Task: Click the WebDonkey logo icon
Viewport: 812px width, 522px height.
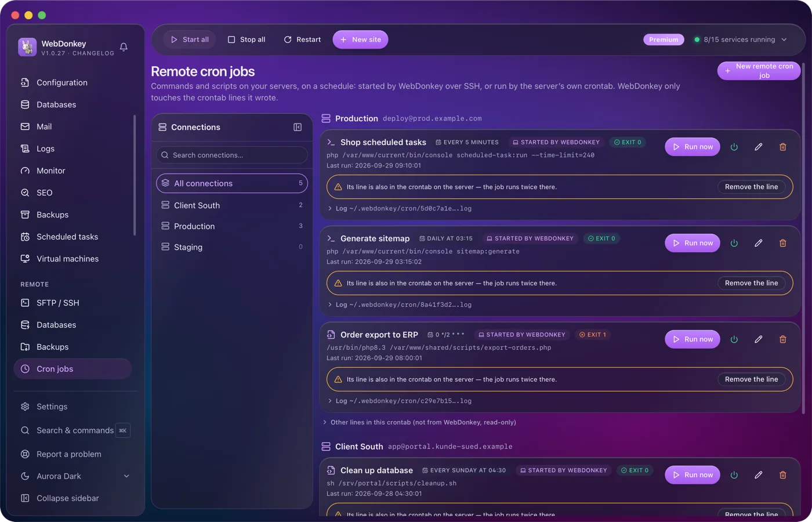Action: (x=27, y=47)
